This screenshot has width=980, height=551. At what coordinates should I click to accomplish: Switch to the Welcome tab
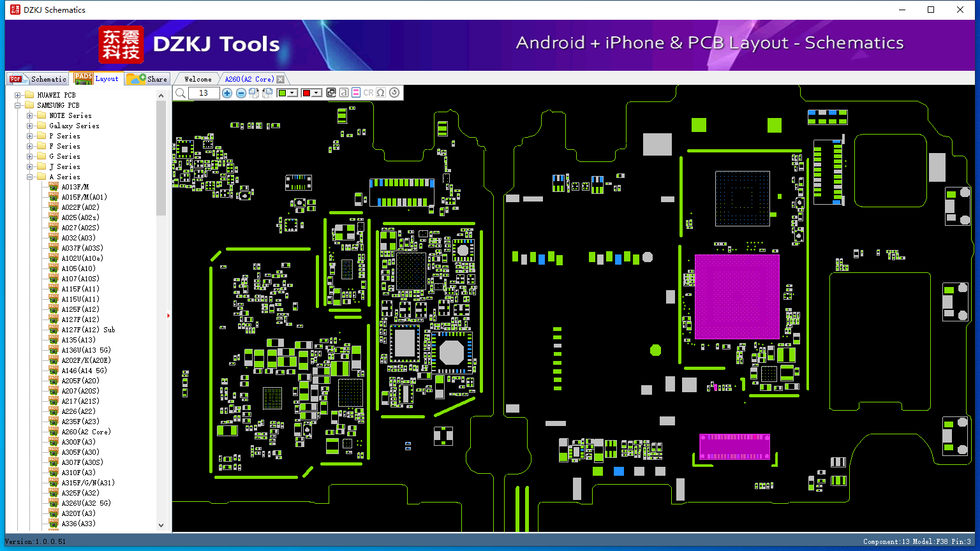pyautogui.click(x=198, y=79)
